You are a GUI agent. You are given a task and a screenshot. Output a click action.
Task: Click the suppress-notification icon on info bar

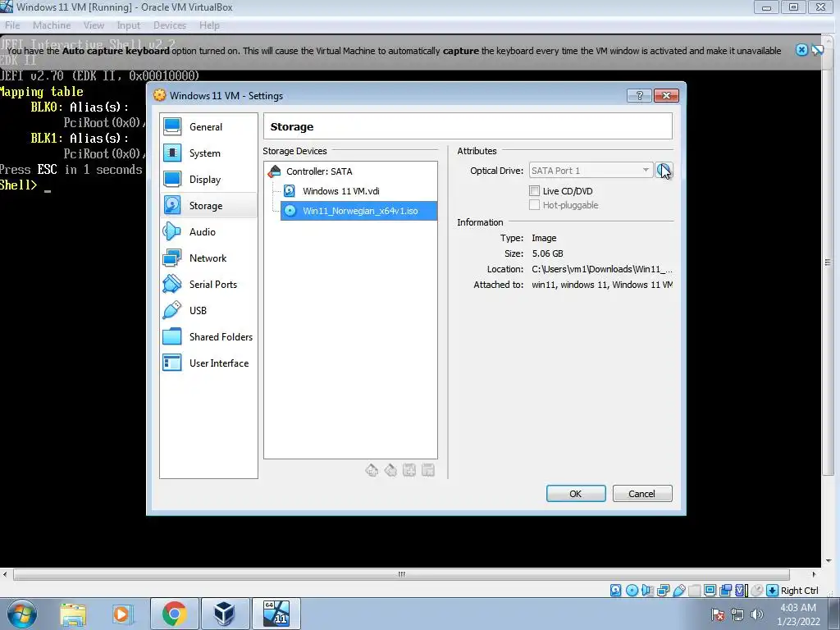click(817, 50)
